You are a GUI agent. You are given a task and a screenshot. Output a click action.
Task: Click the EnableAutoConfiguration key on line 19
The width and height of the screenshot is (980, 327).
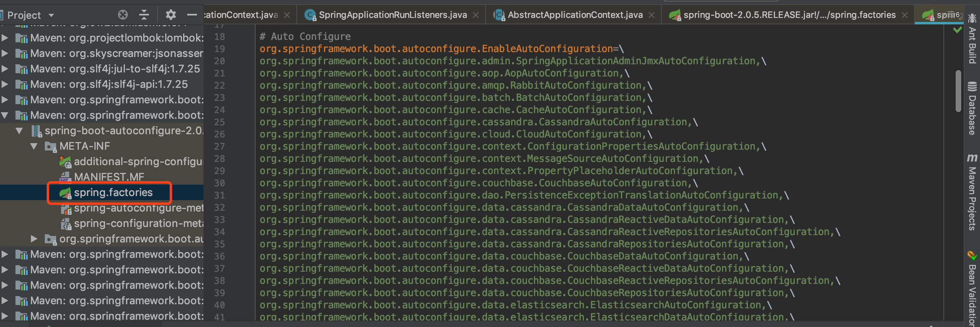[436, 49]
